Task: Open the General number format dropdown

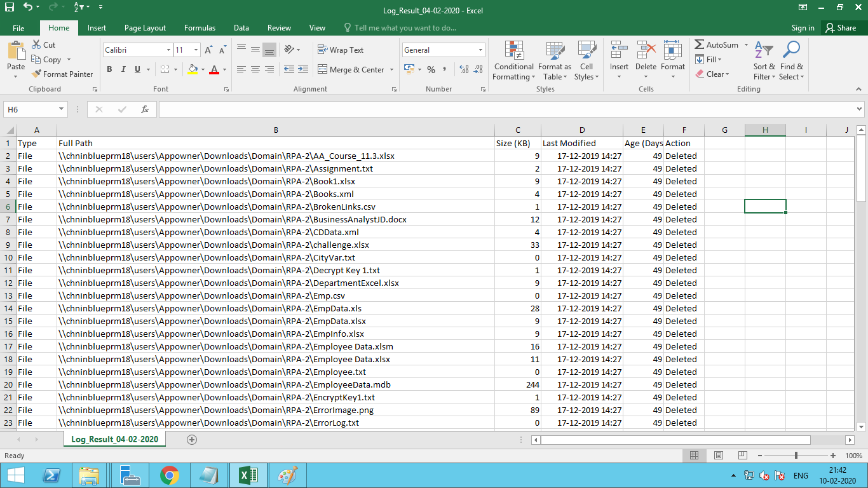Action: coord(480,50)
